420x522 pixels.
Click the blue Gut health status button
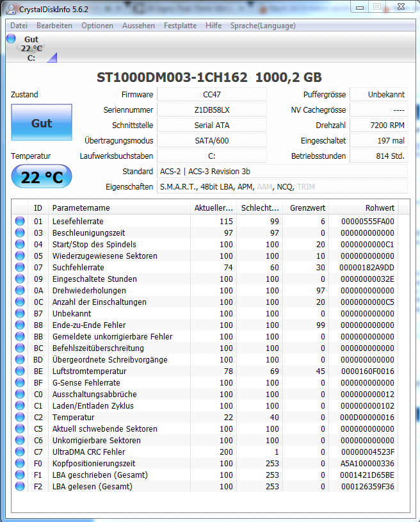click(x=42, y=122)
